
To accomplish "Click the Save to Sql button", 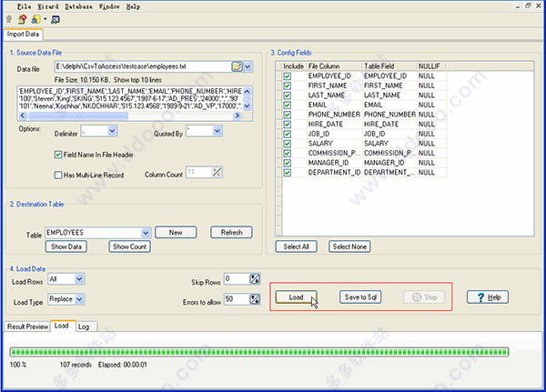I will [x=360, y=297].
